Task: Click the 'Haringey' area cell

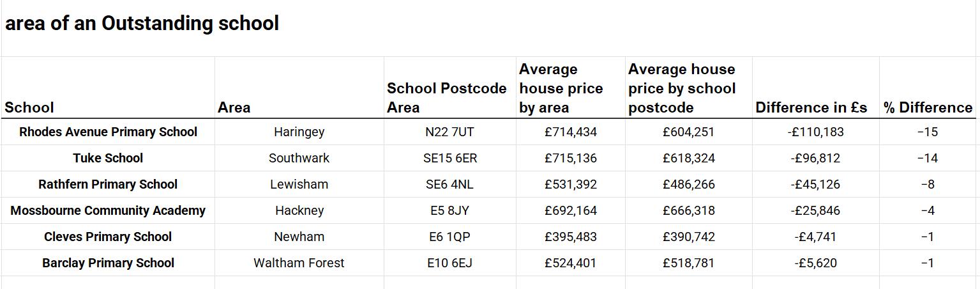Action: pyautogui.click(x=299, y=132)
